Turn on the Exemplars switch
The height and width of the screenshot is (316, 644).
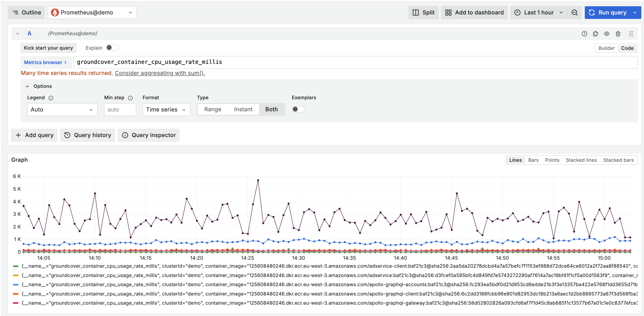(x=298, y=109)
